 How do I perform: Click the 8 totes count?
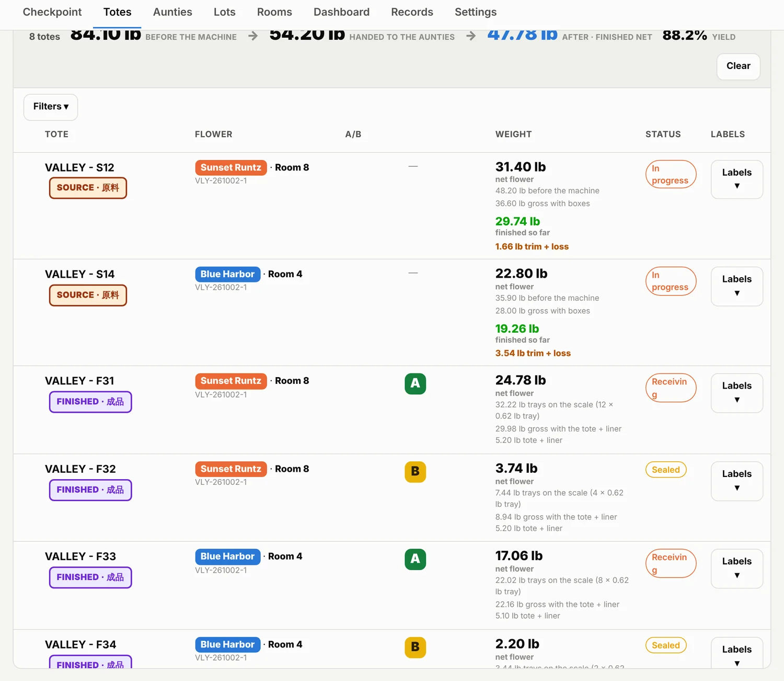[x=44, y=37]
